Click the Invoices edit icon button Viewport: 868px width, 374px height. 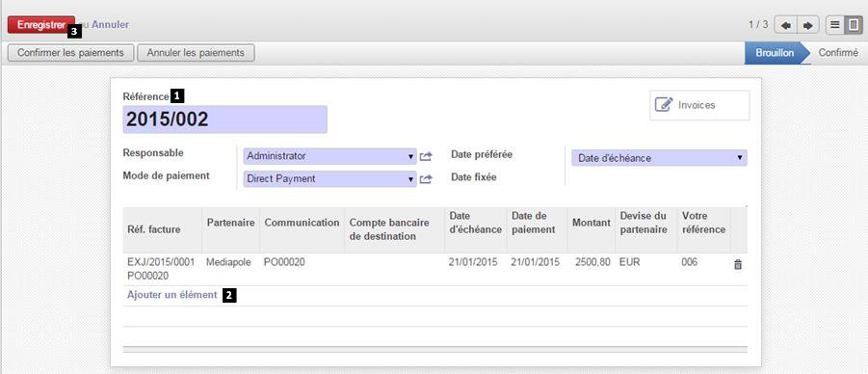click(x=699, y=105)
